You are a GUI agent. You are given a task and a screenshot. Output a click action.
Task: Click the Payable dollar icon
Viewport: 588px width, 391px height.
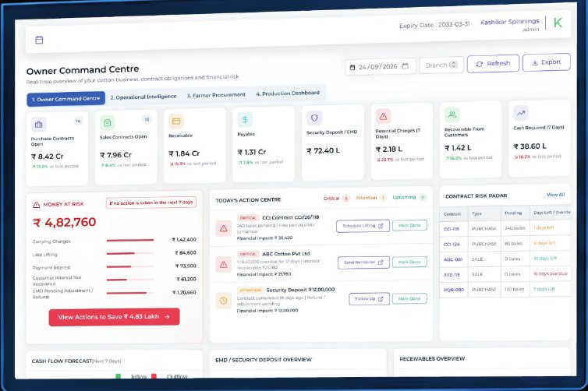245,120
